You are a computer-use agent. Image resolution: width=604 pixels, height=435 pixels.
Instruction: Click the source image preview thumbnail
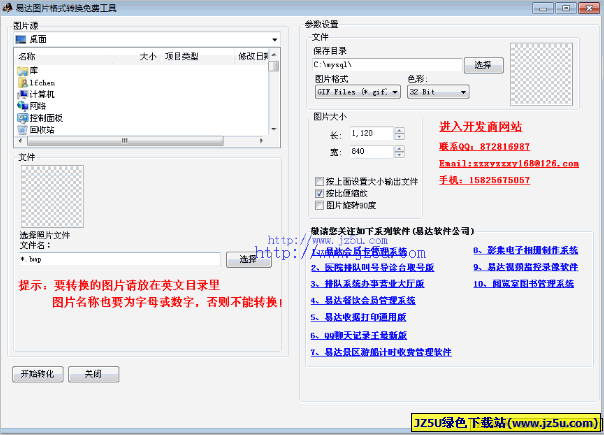(x=52, y=197)
